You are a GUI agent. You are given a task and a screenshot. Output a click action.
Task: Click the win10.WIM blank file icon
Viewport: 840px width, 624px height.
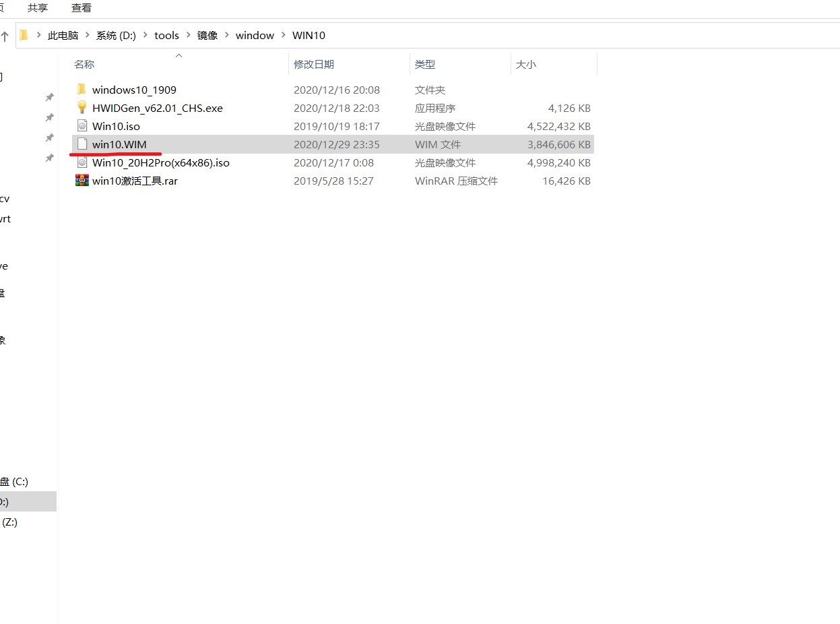pyautogui.click(x=82, y=144)
